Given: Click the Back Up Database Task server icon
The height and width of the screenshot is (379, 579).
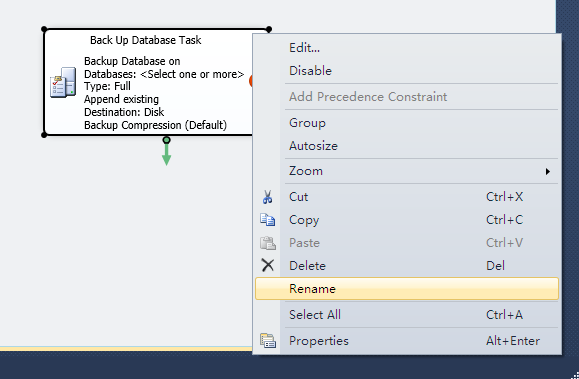Looking at the screenshot, I should (63, 82).
